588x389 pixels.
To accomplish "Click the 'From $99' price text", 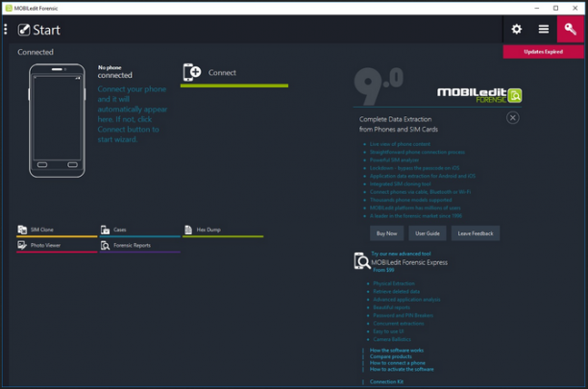I will (x=383, y=270).
